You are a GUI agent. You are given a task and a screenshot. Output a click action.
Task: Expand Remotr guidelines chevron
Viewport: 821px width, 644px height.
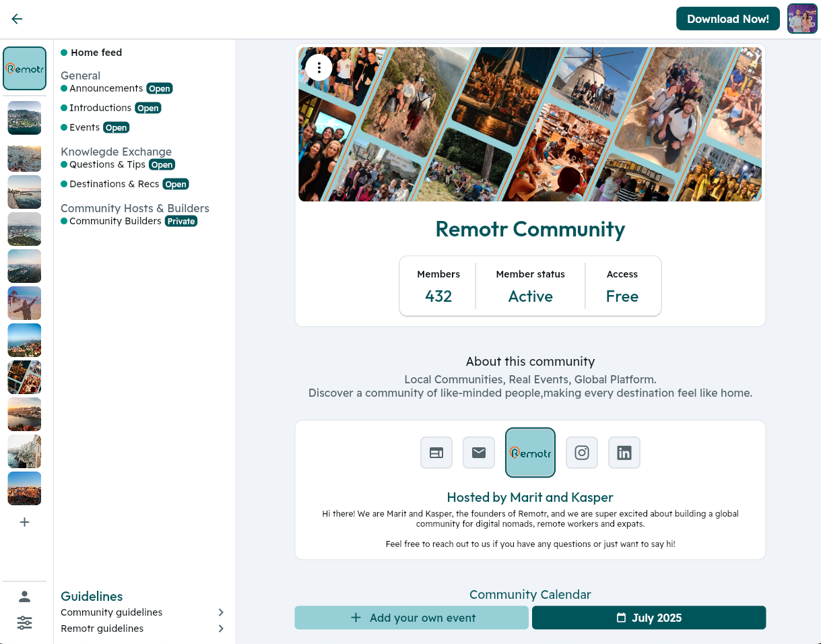(x=221, y=629)
